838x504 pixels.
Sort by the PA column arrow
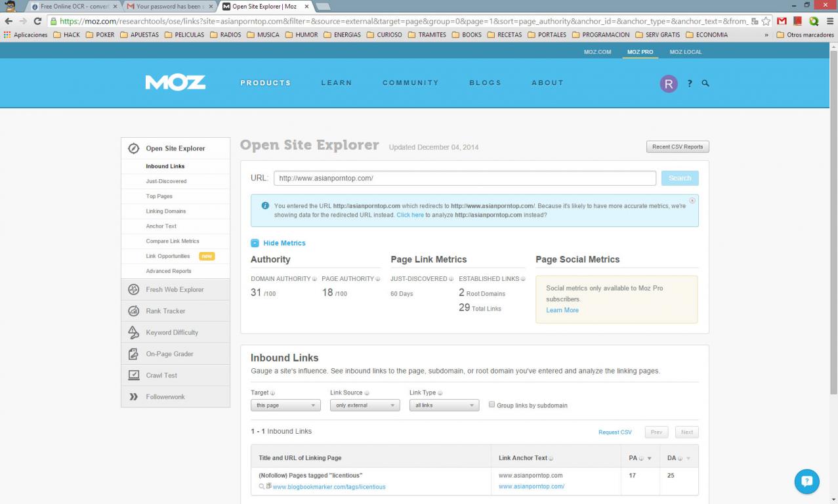point(650,458)
